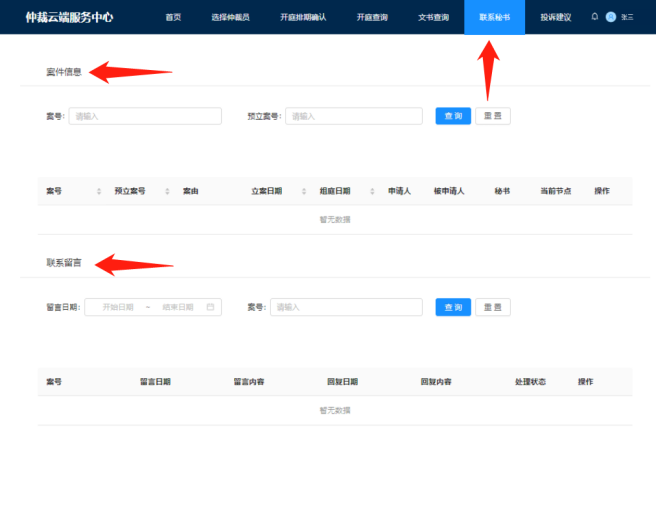Open calendar icon in 留言日期 field

(x=210, y=307)
